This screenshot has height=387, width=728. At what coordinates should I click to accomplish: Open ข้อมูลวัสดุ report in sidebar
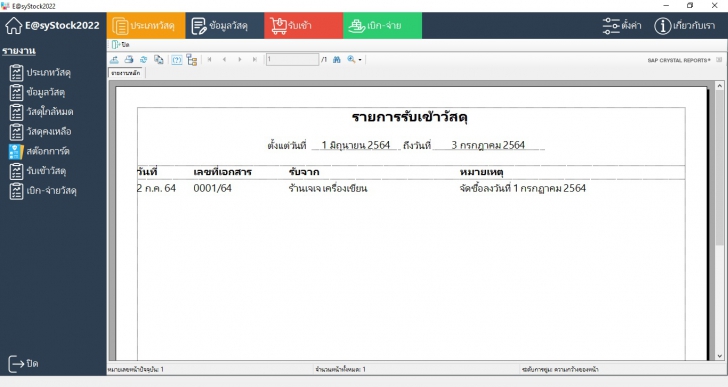[37, 92]
